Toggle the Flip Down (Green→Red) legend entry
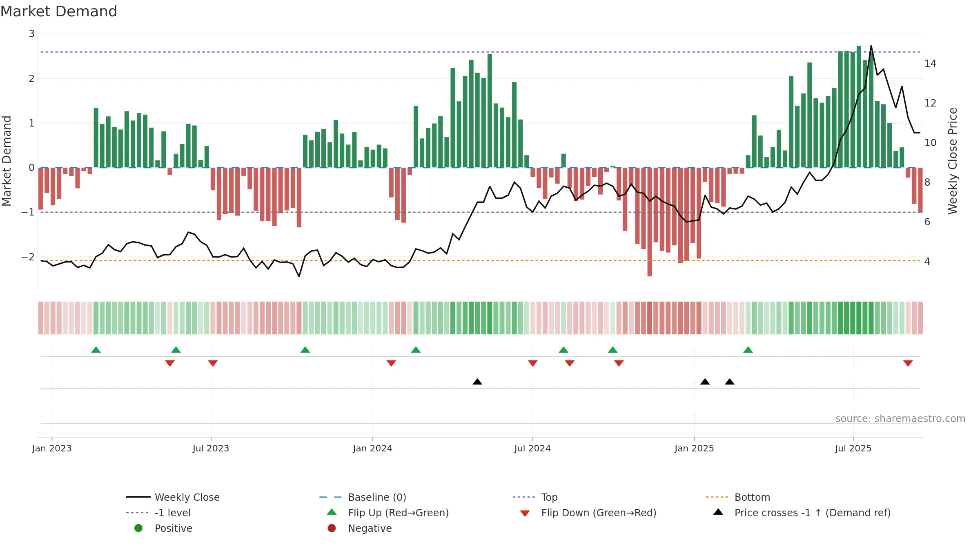Image resolution: width=980 pixels, height=551 pixels. [x=588, y=513]
